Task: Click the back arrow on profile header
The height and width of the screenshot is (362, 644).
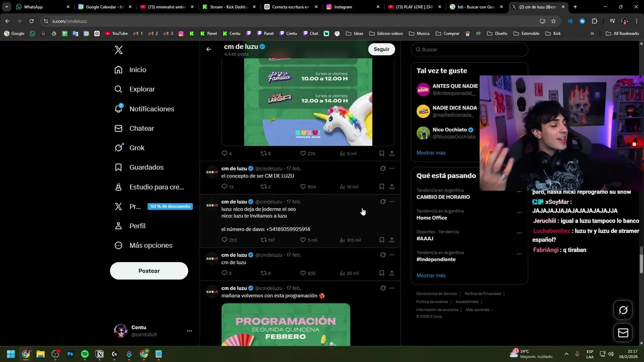Action: (209, 49)
